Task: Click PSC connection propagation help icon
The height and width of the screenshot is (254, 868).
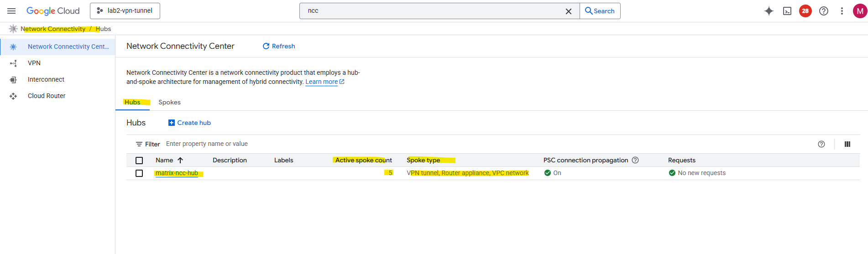Action: point(635,160)
